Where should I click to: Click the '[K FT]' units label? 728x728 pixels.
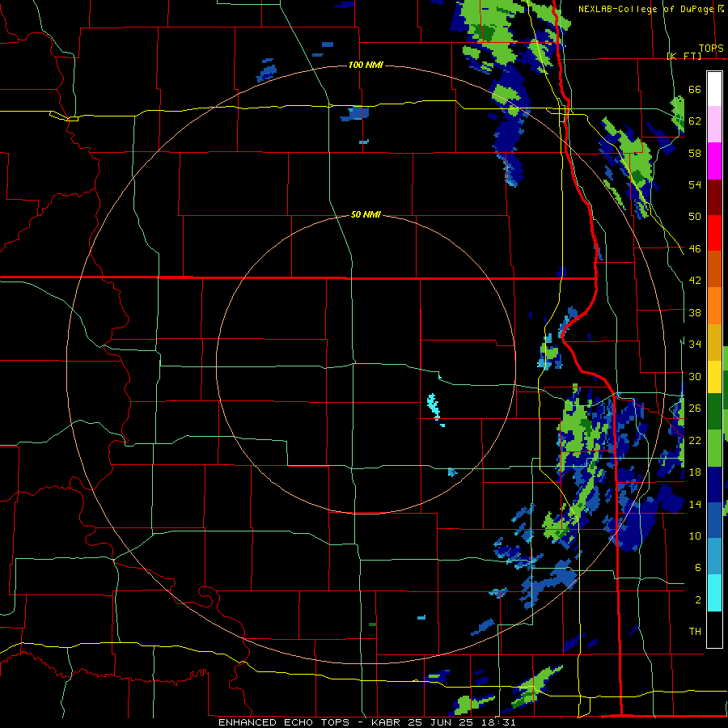tap(684, 56)
